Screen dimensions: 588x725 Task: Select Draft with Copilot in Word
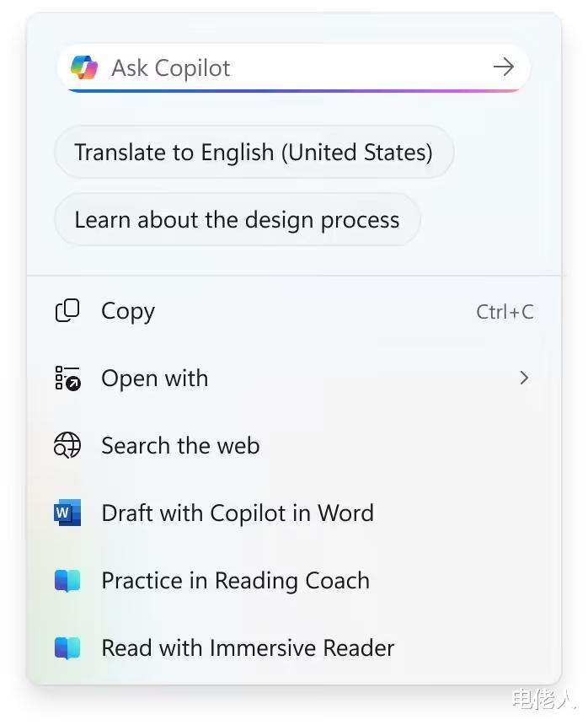point(238,513)
